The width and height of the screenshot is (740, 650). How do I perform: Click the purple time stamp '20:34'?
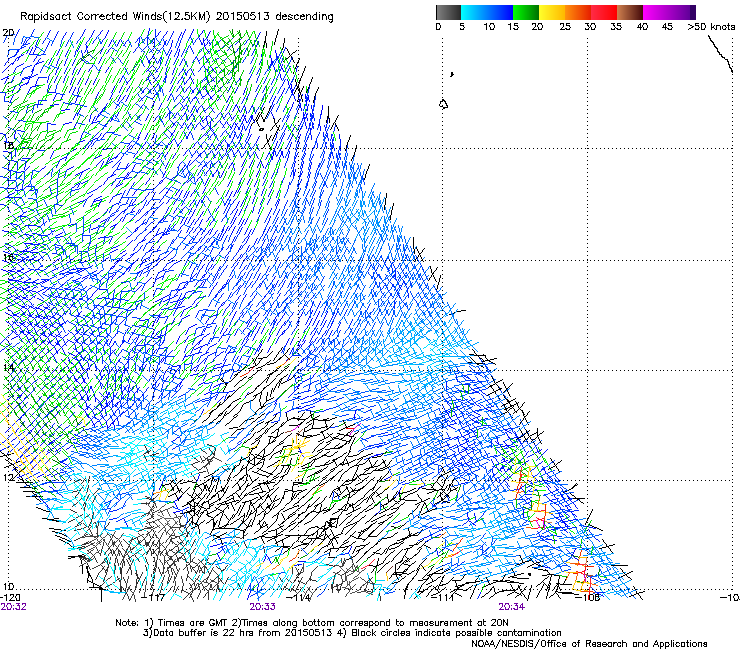tap(512, 607)
